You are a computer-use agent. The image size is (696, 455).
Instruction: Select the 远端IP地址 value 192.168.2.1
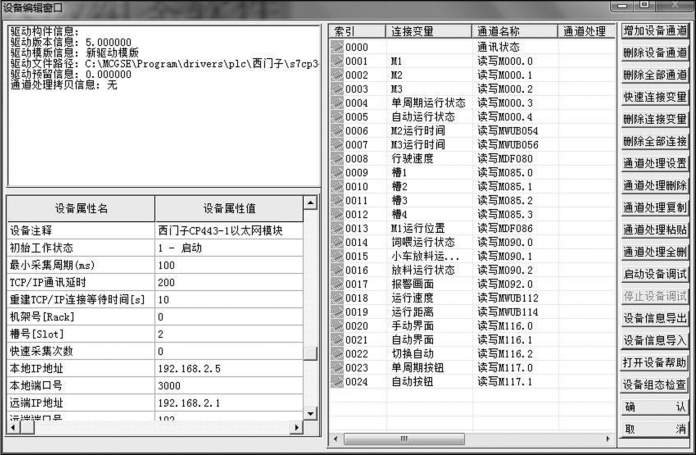pyautogui.click(x=229, y=403)
